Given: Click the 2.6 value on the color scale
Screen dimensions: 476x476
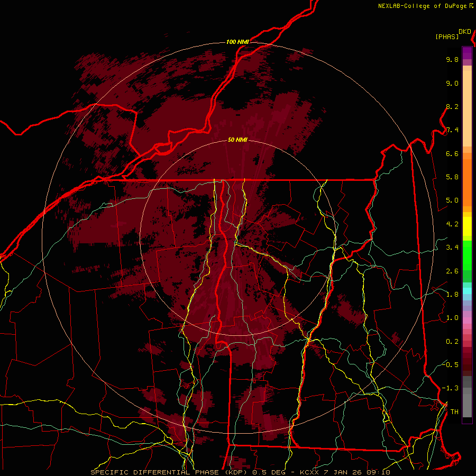Looking at the screenshot, I should (x=452, y=271).
